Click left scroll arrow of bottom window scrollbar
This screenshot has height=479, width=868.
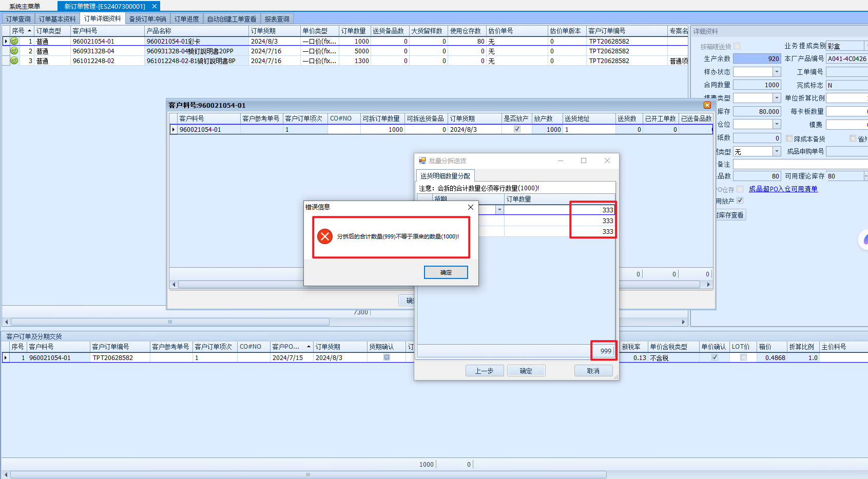point(6,475)
